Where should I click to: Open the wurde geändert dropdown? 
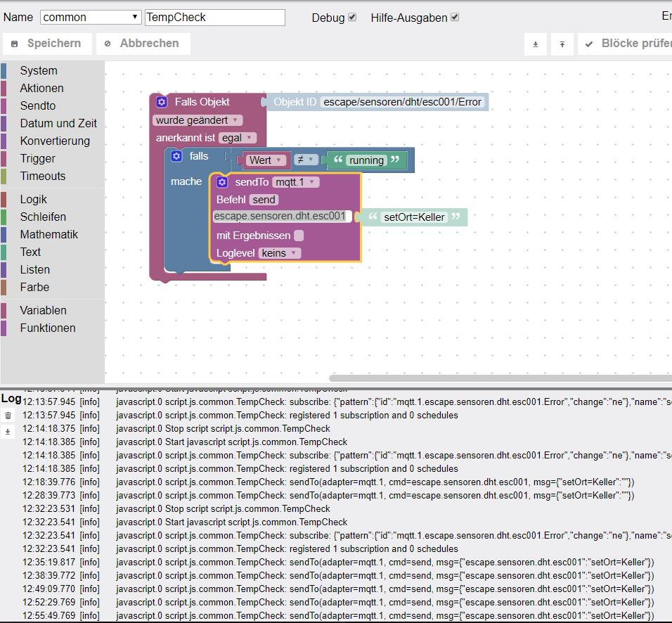[x=198, y=120]
